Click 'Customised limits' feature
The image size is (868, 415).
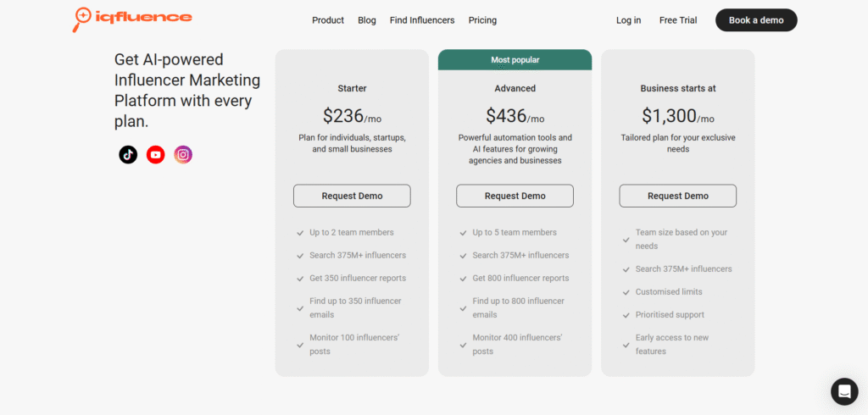(x=669, y=291)
